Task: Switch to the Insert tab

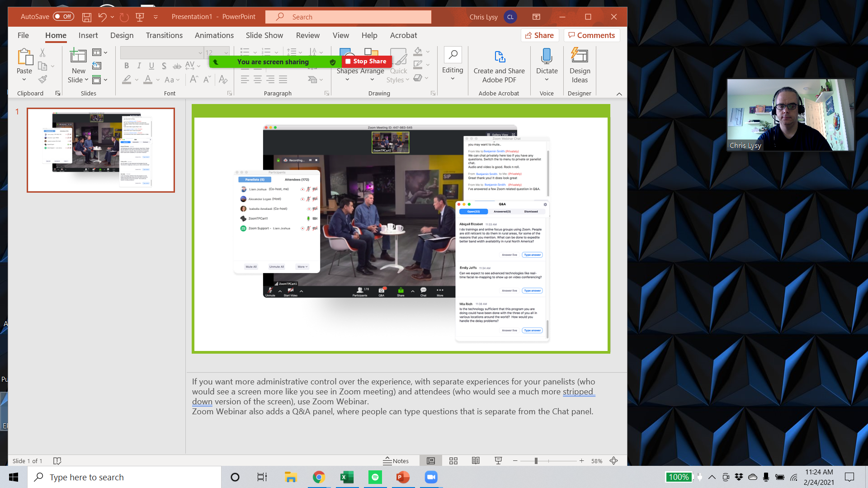Action: tap(88, 35)
